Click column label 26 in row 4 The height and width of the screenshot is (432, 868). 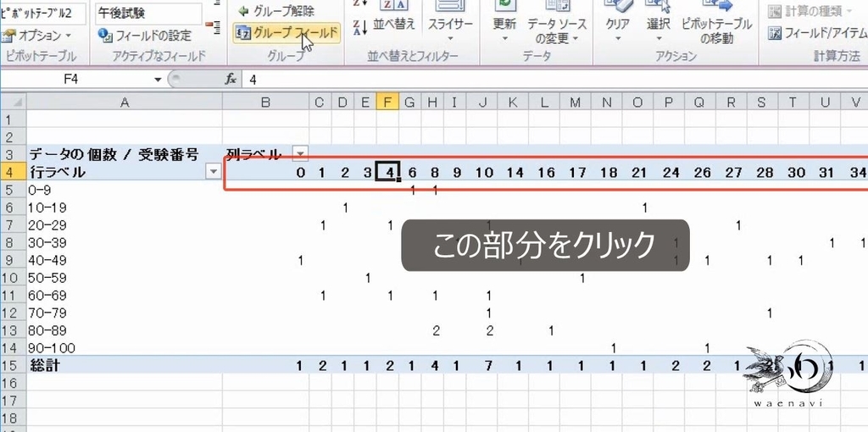(x=702, y=173)
